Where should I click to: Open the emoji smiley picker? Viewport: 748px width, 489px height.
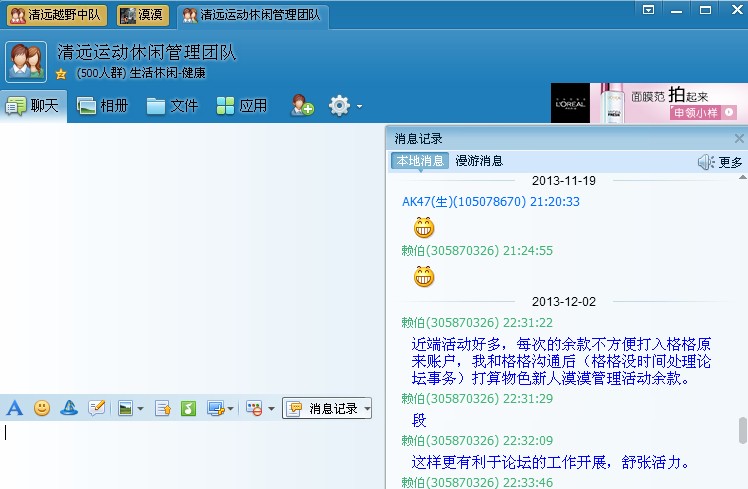click(42, 408)
